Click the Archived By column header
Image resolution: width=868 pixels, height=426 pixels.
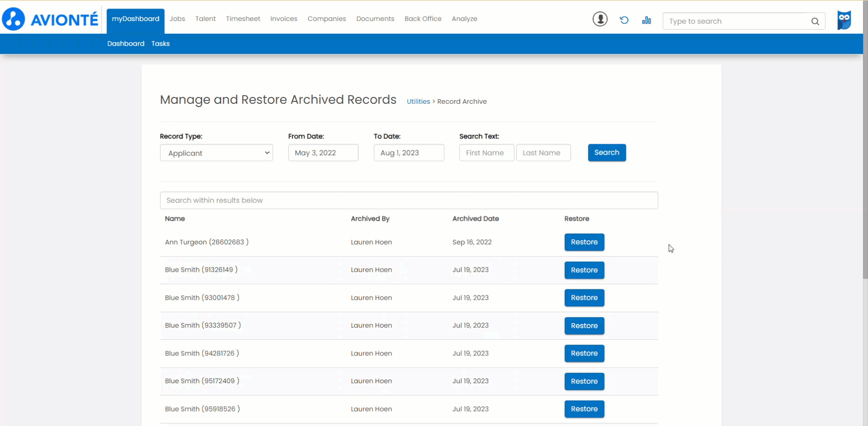coord(370,219)
